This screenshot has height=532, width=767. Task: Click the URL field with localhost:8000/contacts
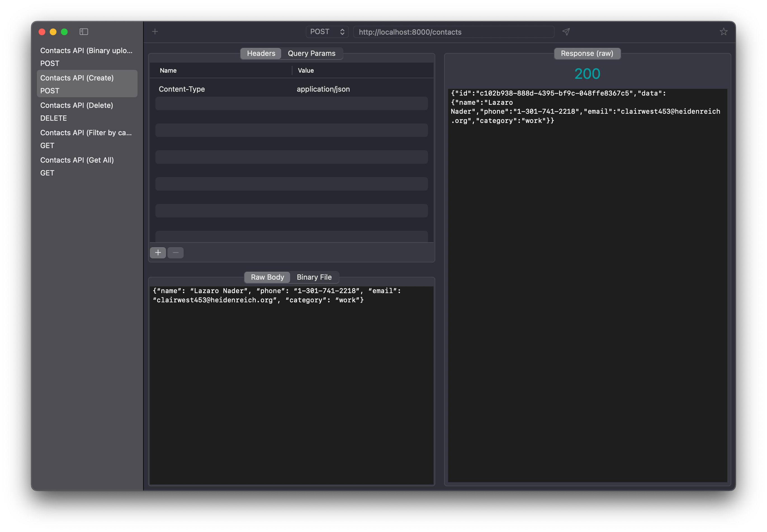tap(454, 32)
